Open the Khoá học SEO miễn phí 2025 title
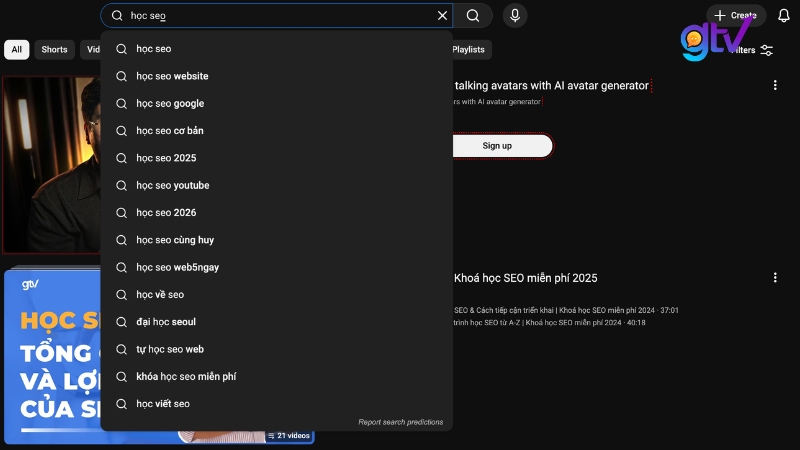 click(525, 278)
